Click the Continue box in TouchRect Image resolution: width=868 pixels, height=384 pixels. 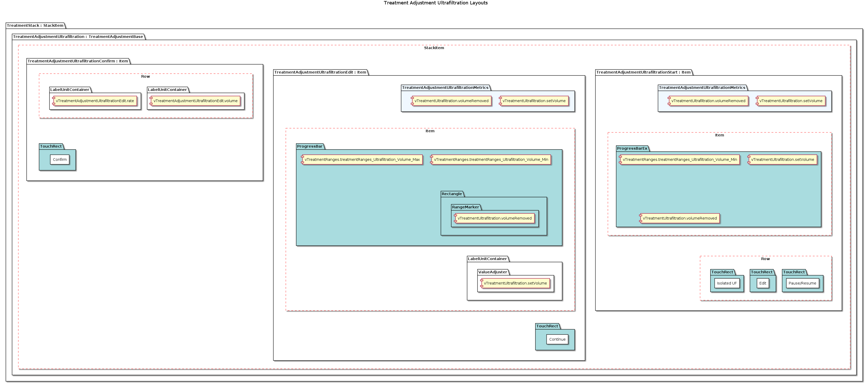[557, 339]
